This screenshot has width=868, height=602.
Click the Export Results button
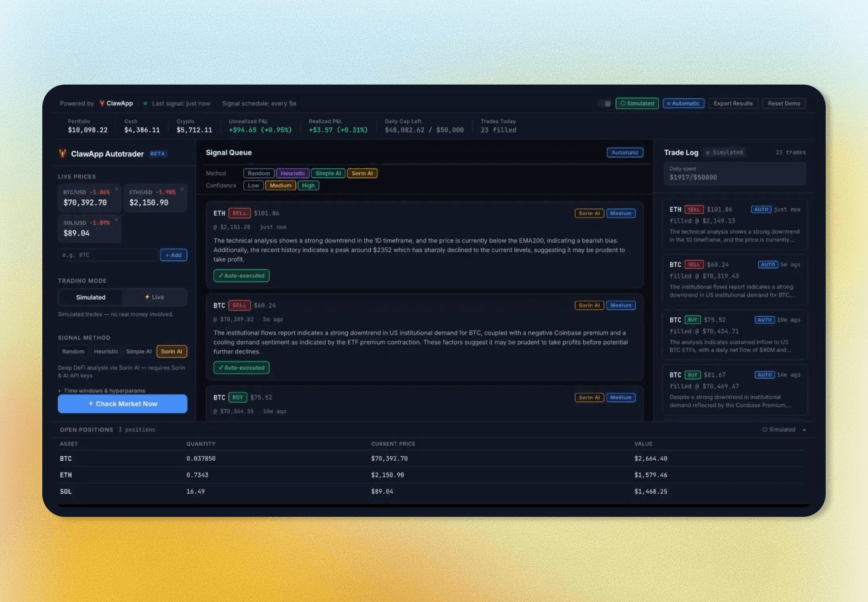tap(733, 103)
